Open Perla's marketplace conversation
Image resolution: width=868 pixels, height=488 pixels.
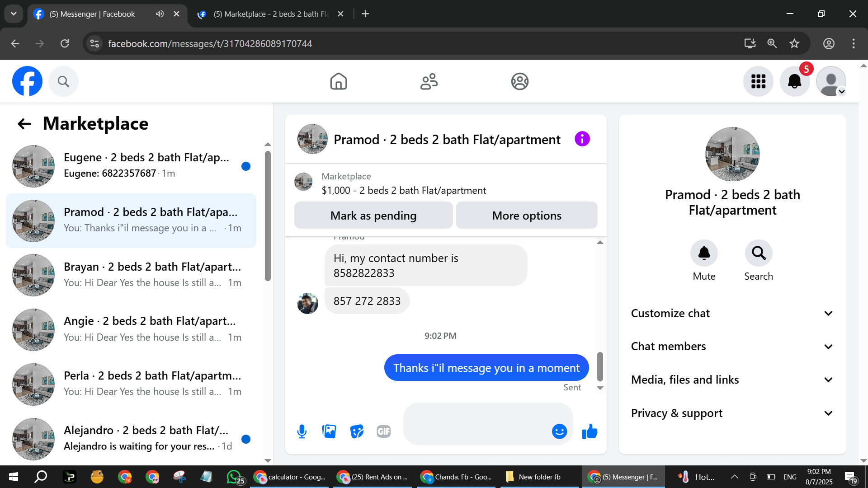(x=131, y=384)
